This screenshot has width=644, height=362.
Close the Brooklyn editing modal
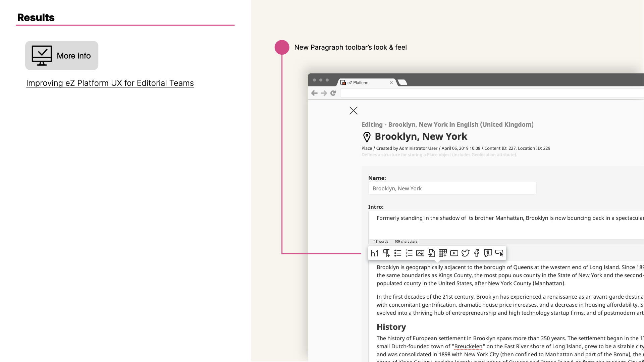(x=354, y=111)
